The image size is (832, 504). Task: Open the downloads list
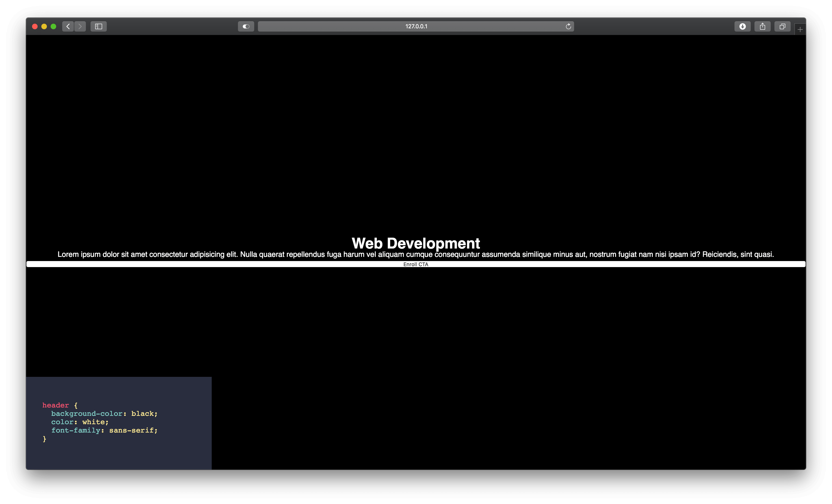(742, 26)
